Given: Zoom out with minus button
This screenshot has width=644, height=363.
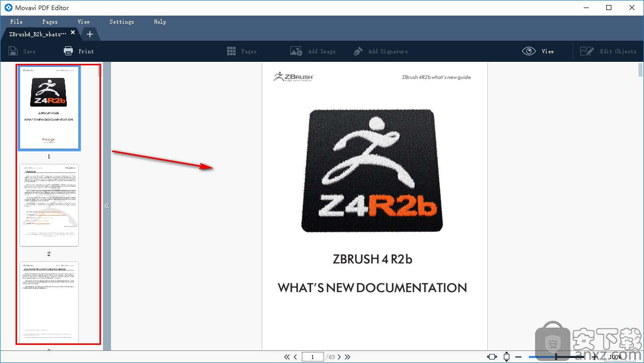Looking at the screenshot, I should pyautogui.click(x=518, y=357).
